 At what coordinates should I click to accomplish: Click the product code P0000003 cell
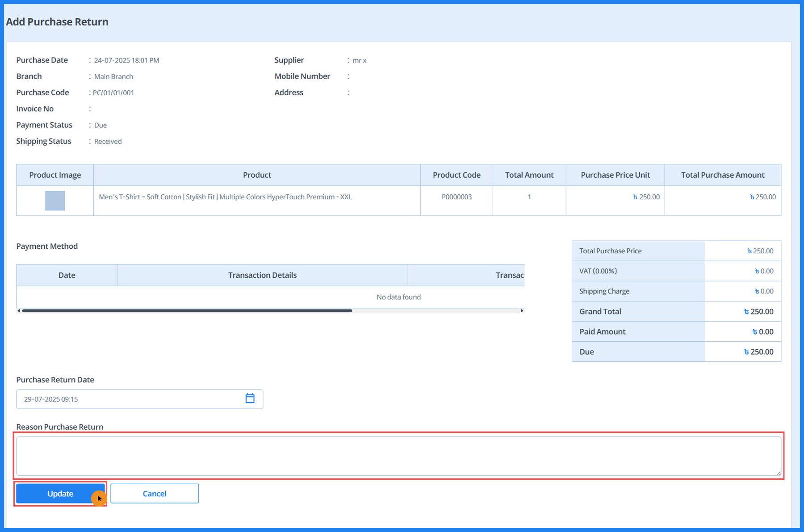point(456,197)
